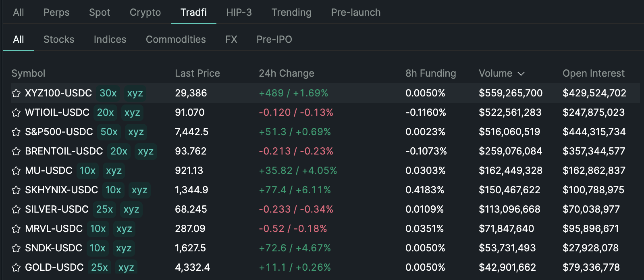Screen dimensions: 644x280
Task: Click funding rate -0.1160%
Action: coord(426,113)
